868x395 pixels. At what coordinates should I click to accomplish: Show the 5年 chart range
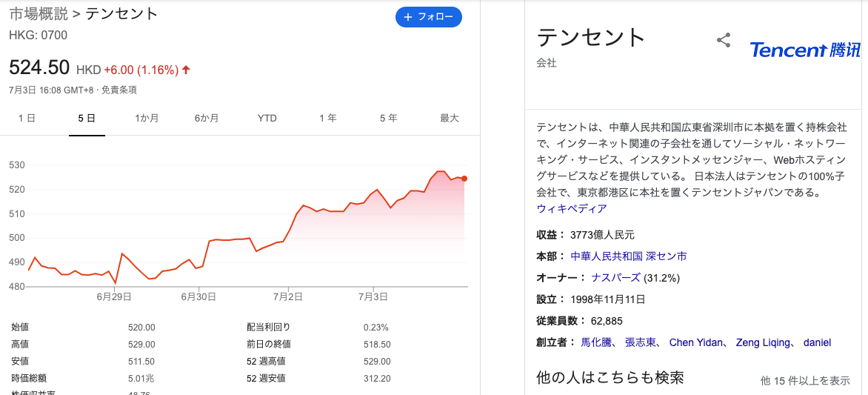click(388, 118)
